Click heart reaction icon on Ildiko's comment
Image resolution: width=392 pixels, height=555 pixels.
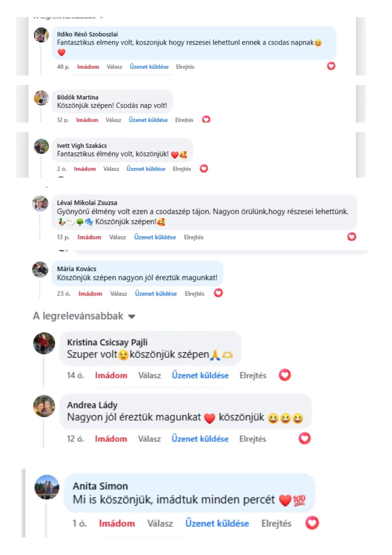[x=331, y=66]
